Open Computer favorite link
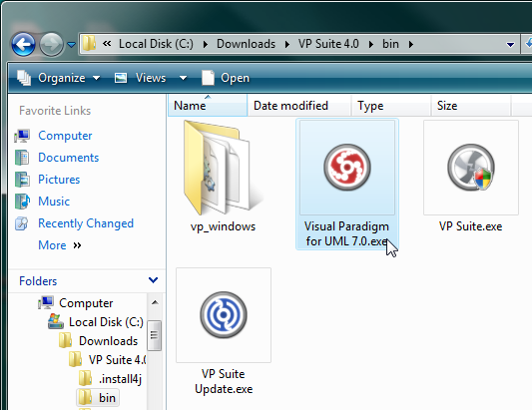 click(65, 136)
